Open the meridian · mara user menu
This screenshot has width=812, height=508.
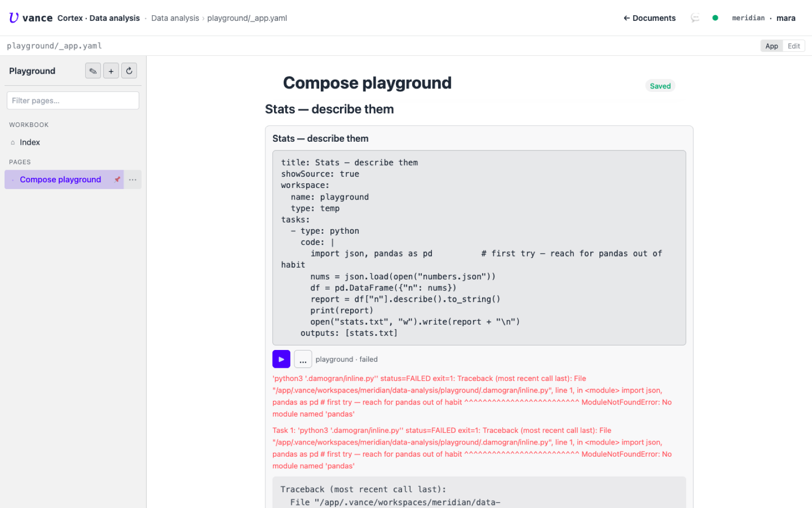[763, 18]
